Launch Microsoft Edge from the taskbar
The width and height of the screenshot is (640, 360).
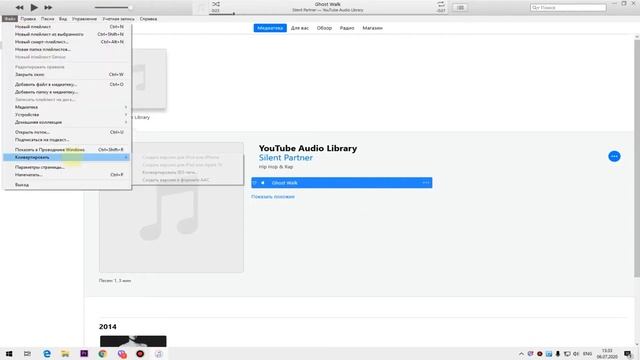coord(47,353)
